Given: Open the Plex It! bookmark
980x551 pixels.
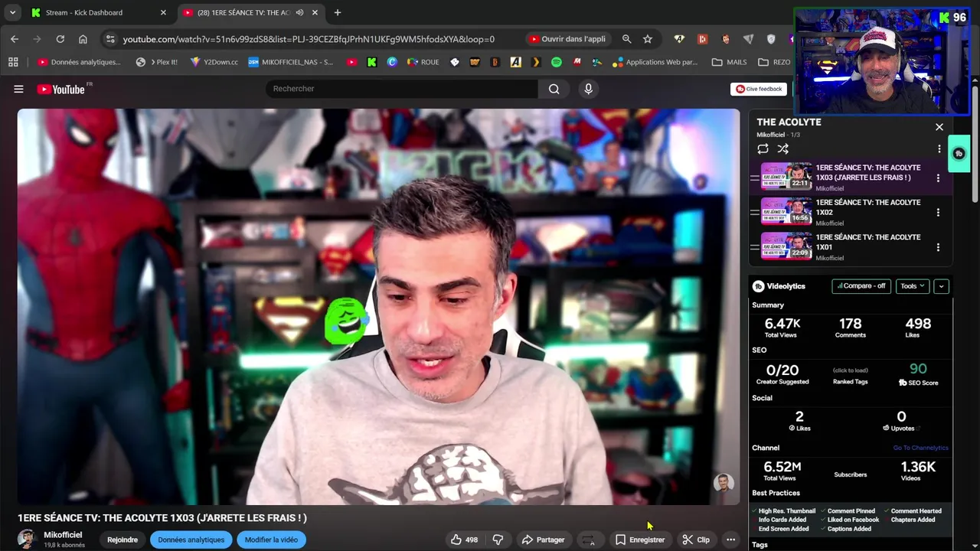Looking at the screenshot, I should (157, 62).
